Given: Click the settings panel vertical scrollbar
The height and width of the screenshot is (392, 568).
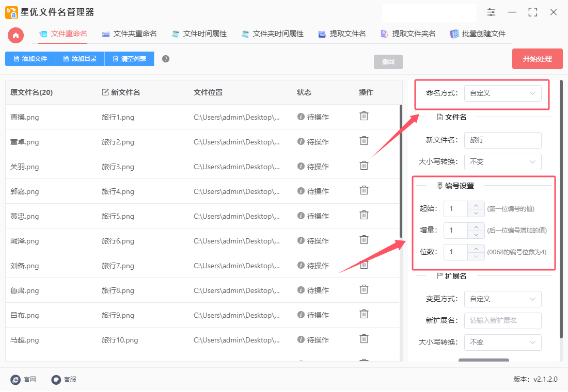Looking at the screenshot, I should click(x=561, y=209).
